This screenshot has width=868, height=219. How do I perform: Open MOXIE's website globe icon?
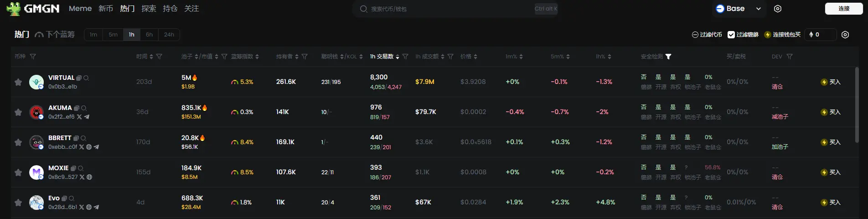point(89,177)
